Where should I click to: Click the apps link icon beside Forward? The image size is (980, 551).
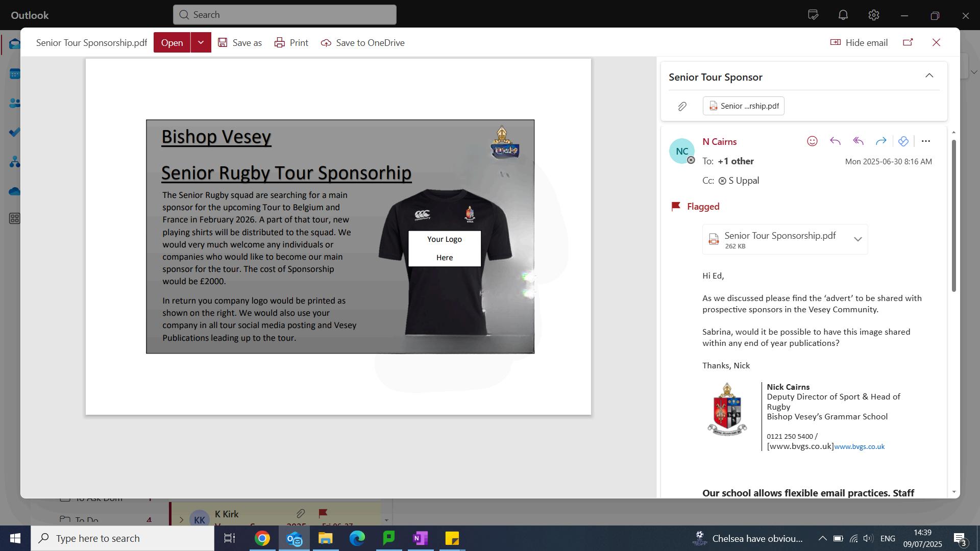pyautogui.click(x=903, y=141)
